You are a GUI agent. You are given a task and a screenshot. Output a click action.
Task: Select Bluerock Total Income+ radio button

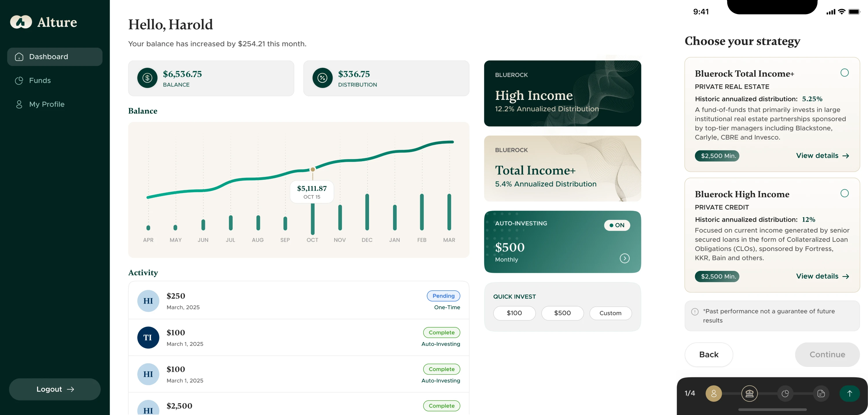coord(845,73)
